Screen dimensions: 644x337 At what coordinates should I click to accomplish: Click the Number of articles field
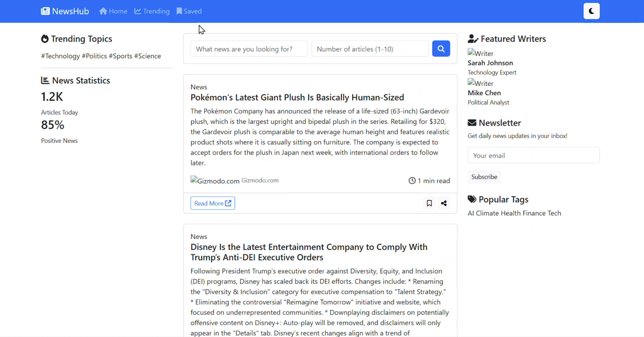click(369, 49)
